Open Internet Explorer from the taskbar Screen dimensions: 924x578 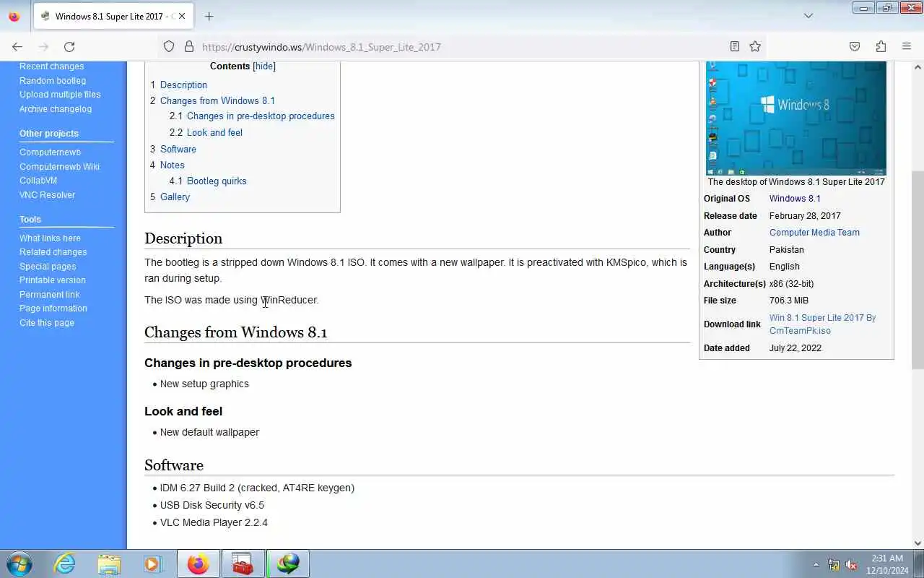click(65, 564)
